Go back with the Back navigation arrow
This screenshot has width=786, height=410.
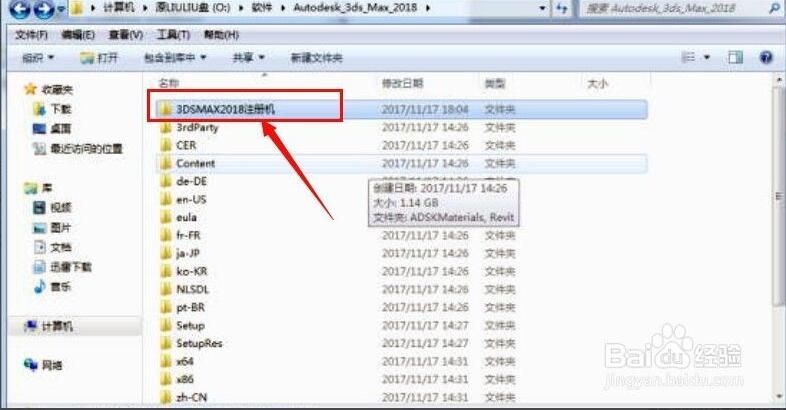[19, 9]
